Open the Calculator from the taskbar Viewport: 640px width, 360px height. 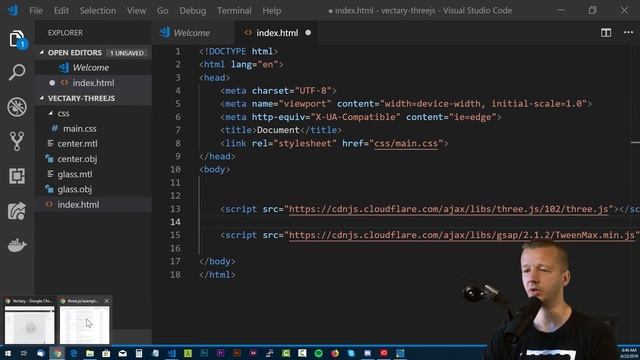pos(139,353)
